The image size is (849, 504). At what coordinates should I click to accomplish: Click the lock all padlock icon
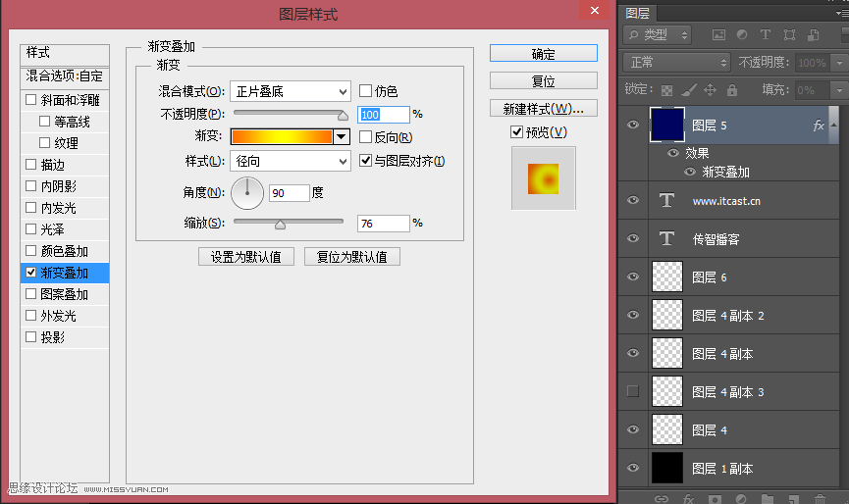732,90
